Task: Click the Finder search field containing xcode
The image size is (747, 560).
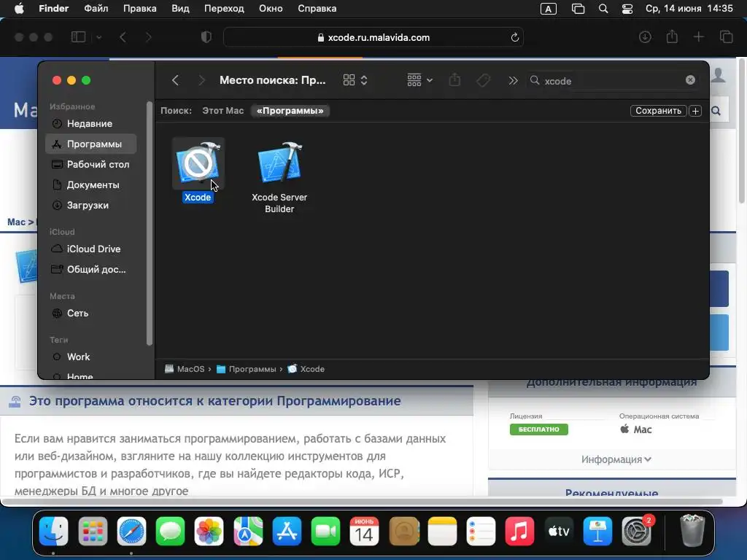Action: [613, 80]
